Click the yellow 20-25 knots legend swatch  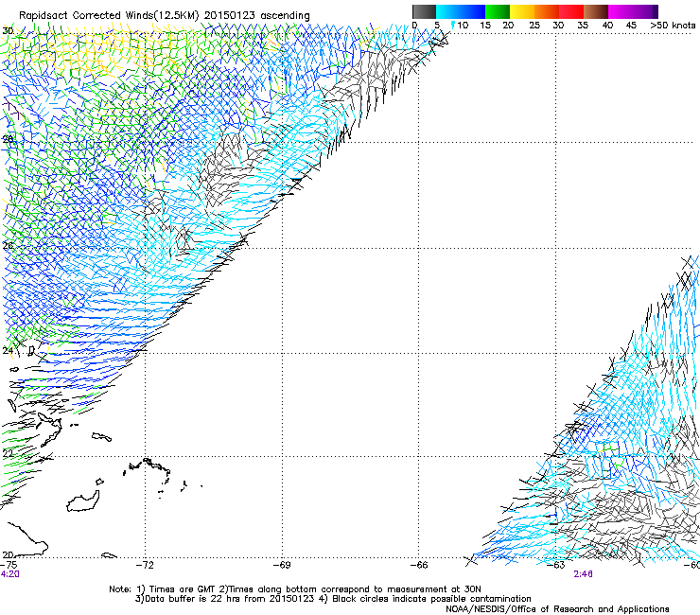(522, 11)
